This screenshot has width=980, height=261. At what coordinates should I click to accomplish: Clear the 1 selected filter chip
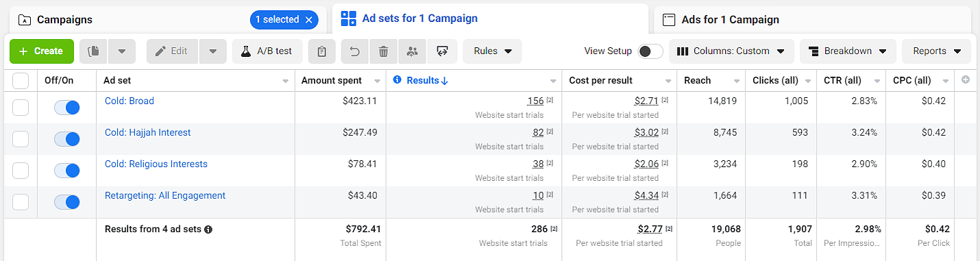pyautogui.click(x=308, y=20)
